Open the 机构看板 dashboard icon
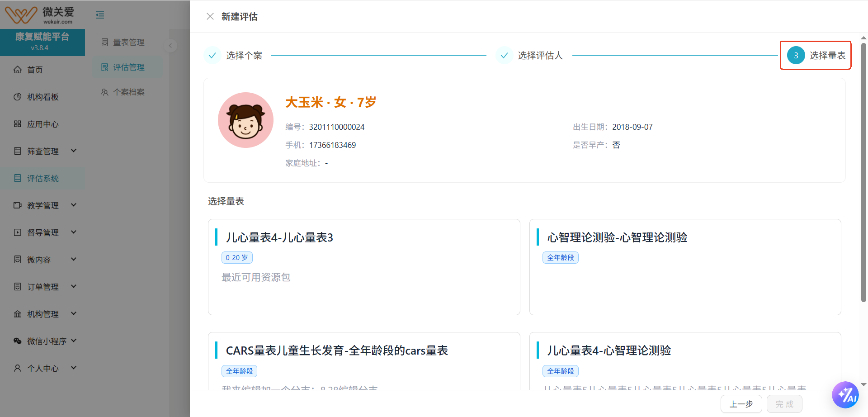Screen dimensions: 868x417 (x=17, y=96)
